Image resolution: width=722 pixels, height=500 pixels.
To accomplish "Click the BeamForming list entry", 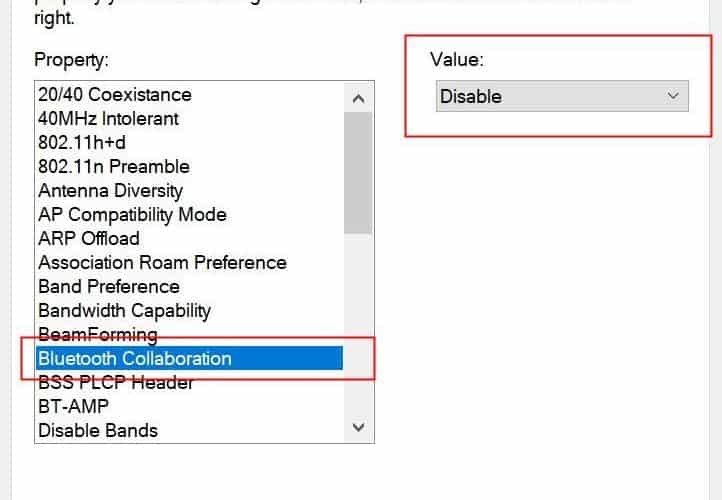I will (97, 334).
